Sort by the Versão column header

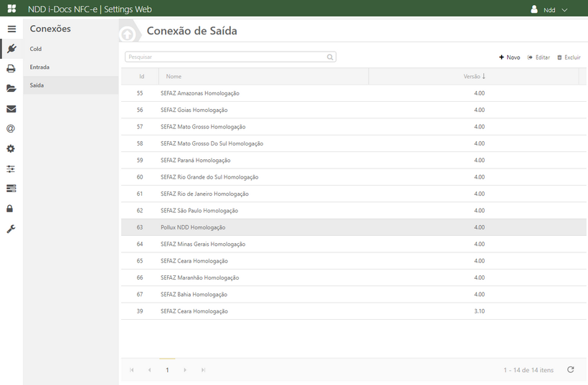click(x=473, y=76)
